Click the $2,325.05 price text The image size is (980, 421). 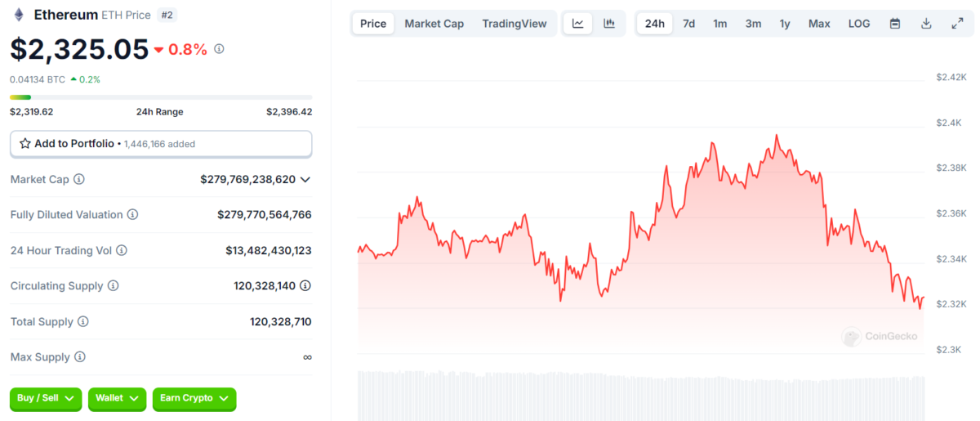tap(79, 49)
